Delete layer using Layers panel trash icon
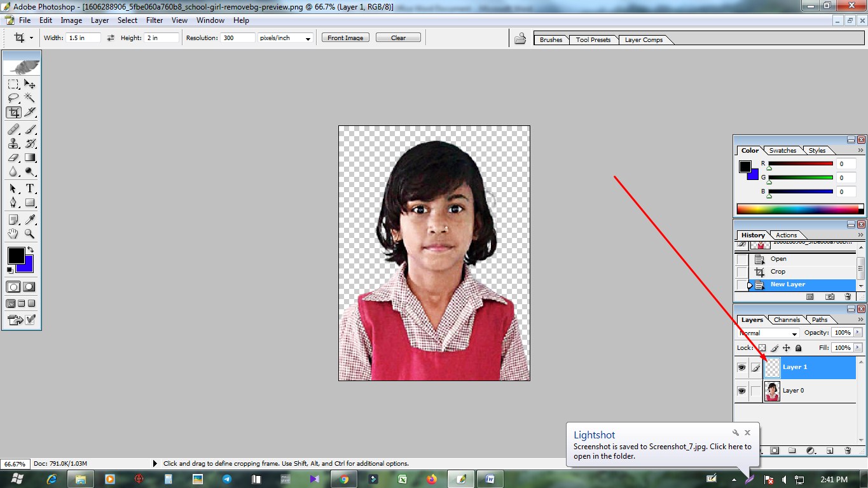Viewport: 868px width, 488px height. (x=848, y=450)
